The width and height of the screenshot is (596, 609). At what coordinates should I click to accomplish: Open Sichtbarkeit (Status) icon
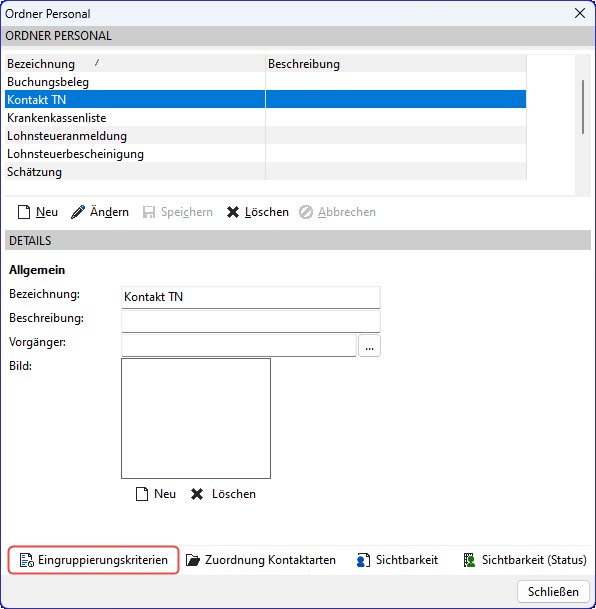[x=469, y=560]
